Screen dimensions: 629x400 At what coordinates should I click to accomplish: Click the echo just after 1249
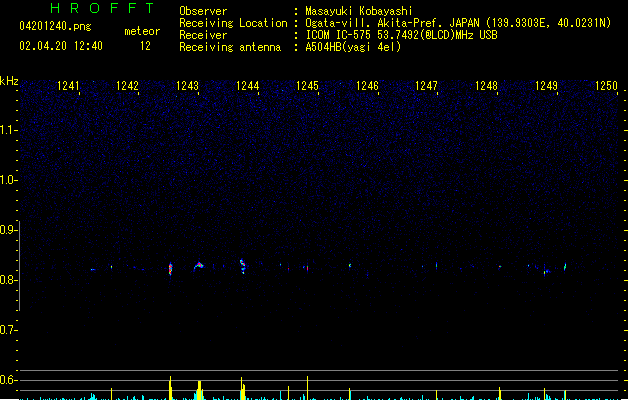click(x=565, y=266)
